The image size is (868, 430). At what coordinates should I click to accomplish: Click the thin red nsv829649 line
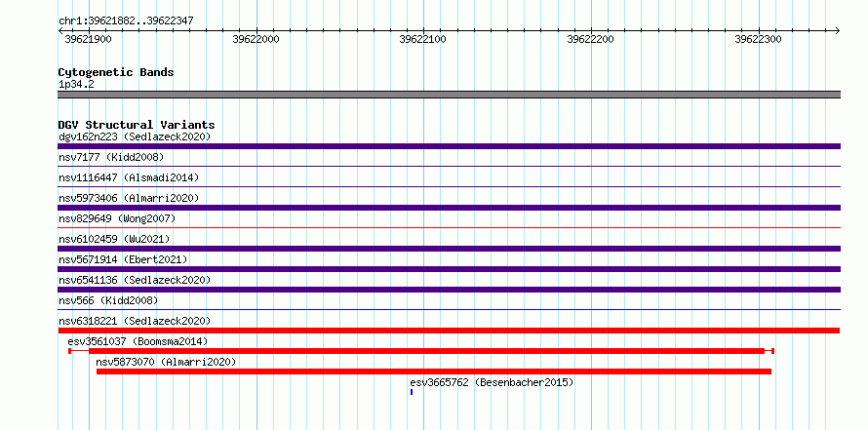tap(449, 227)
